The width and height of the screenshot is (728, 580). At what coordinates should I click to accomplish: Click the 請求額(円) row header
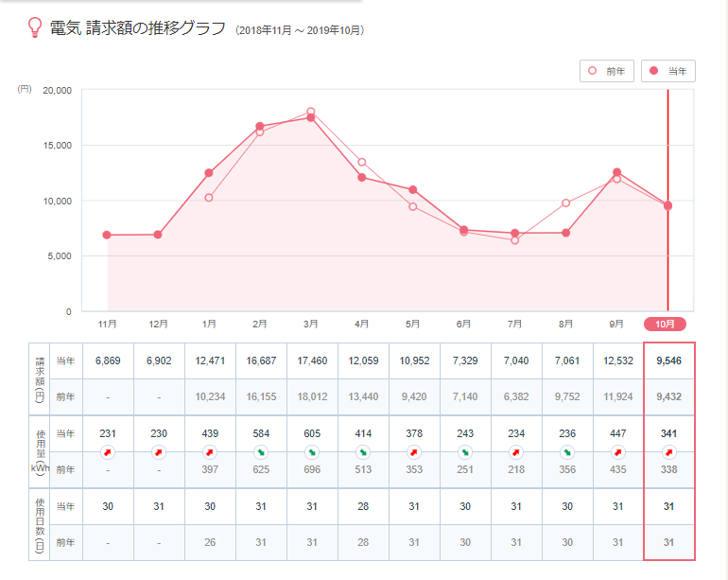40,379
